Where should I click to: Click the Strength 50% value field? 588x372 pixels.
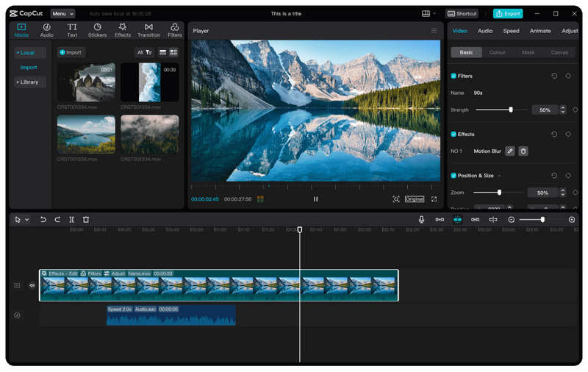point(545,110)
